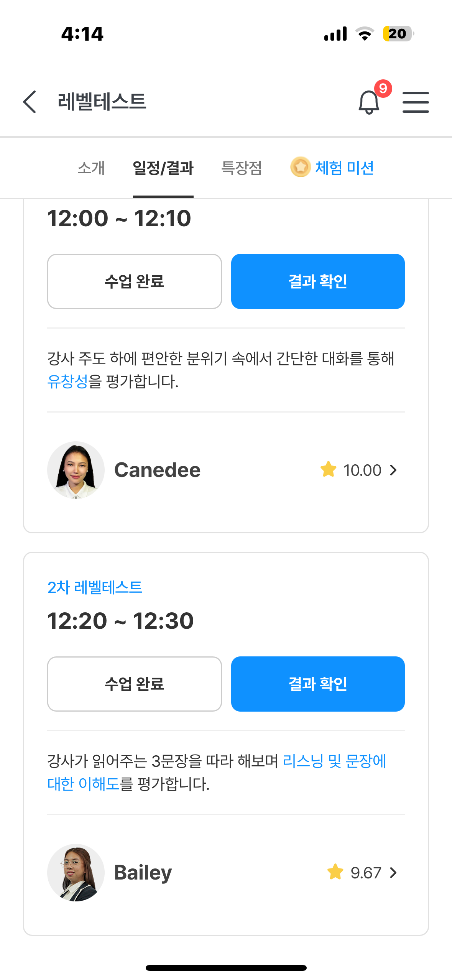
Task: Tap the coin icon beside 체험 미션
Action: (300, 167)
